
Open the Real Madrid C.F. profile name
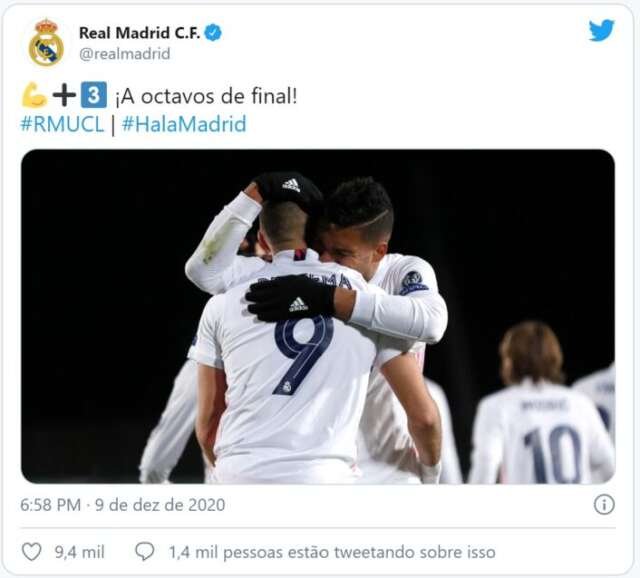[x=139, y=33]
